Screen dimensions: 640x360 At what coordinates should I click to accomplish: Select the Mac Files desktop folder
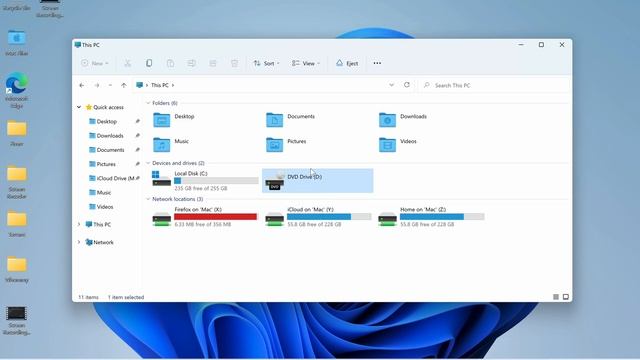click(17, 42)
